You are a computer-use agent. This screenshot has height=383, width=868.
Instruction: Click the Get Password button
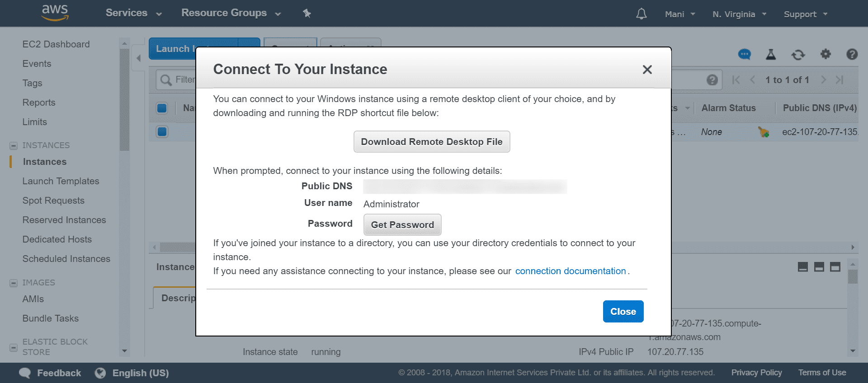[x=402, y=225]
